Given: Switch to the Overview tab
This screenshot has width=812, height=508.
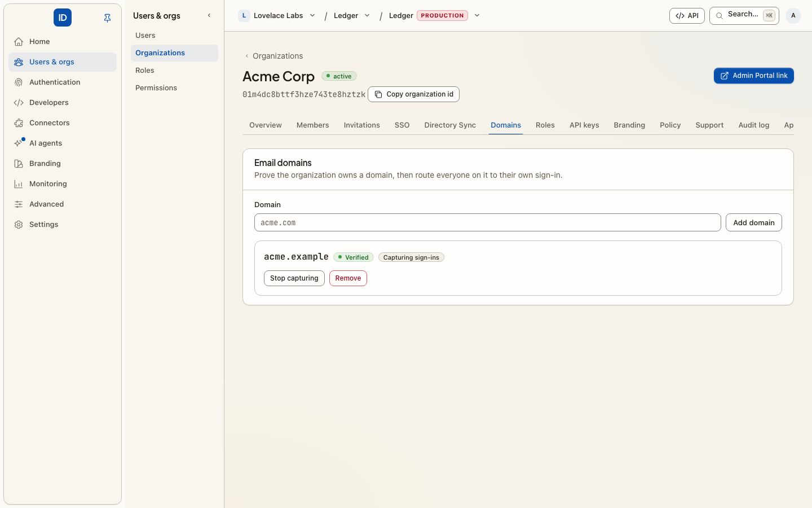Looking at the screenshot, I should [266, 125].
